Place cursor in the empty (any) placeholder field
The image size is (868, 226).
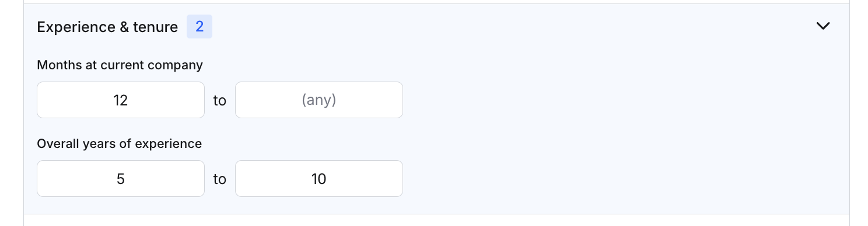[x=319, y=100]
